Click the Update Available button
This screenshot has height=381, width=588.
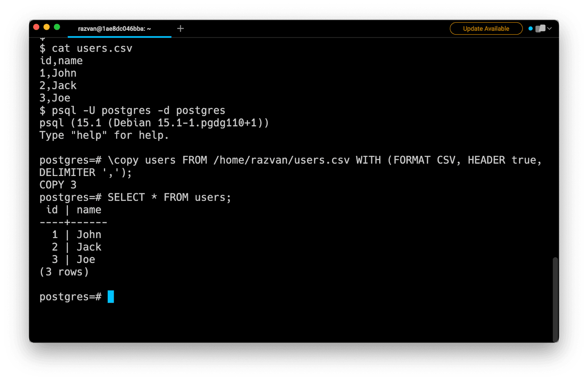click(486, 29)
